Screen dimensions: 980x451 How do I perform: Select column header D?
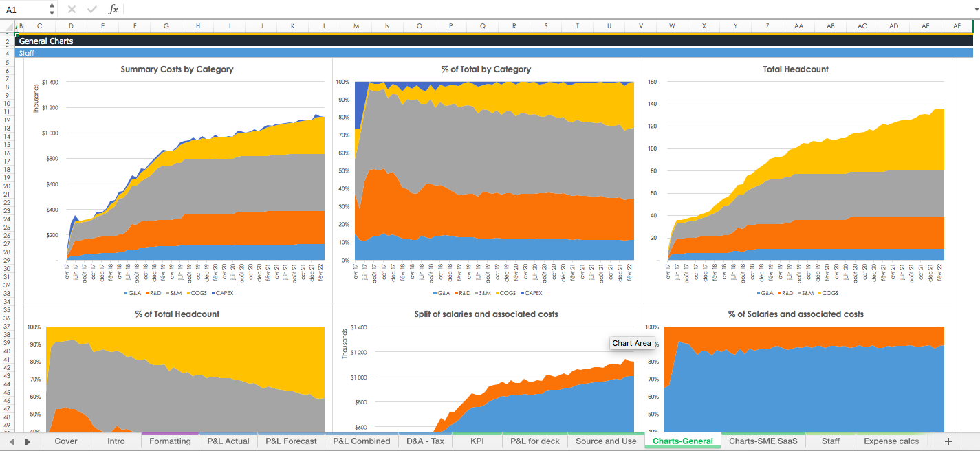[71, 26]
